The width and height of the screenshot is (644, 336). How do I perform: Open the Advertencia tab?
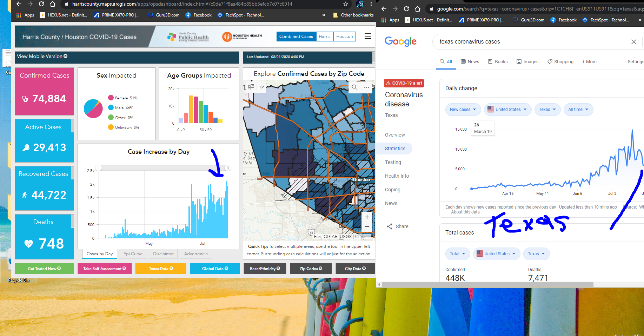[x=196, y=254]
